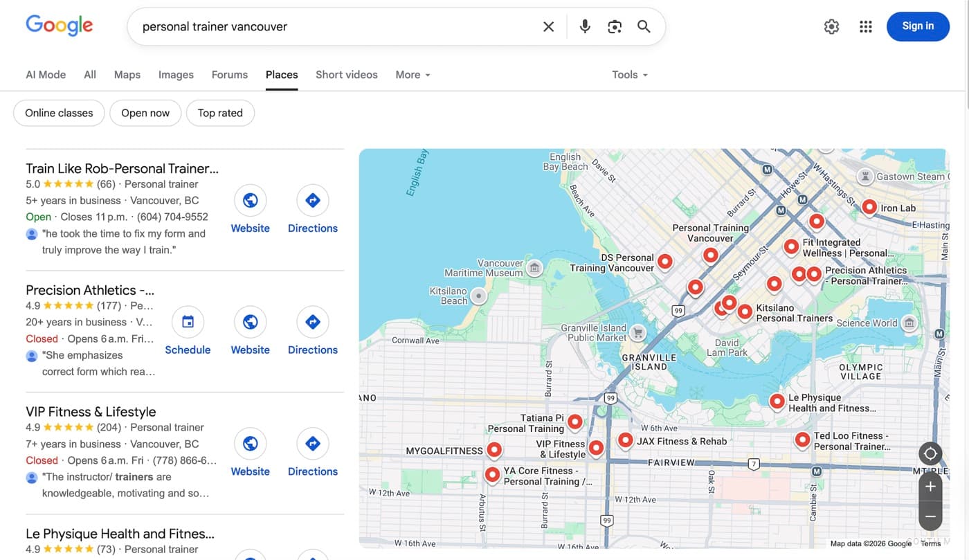Zoom out on the map with minus

click(x=930, y=516)
